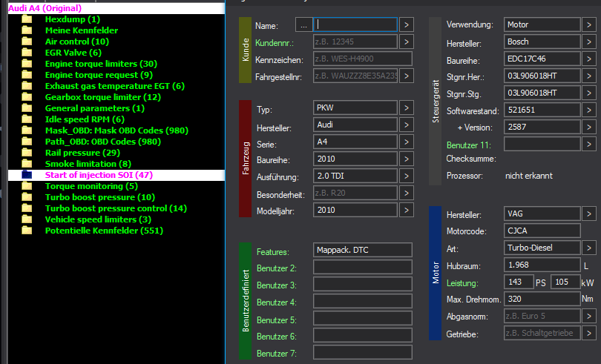This screenshot has width=601, height=364.
Task: Click the folder icon beside EGR Valve
Action: point(27,53)
